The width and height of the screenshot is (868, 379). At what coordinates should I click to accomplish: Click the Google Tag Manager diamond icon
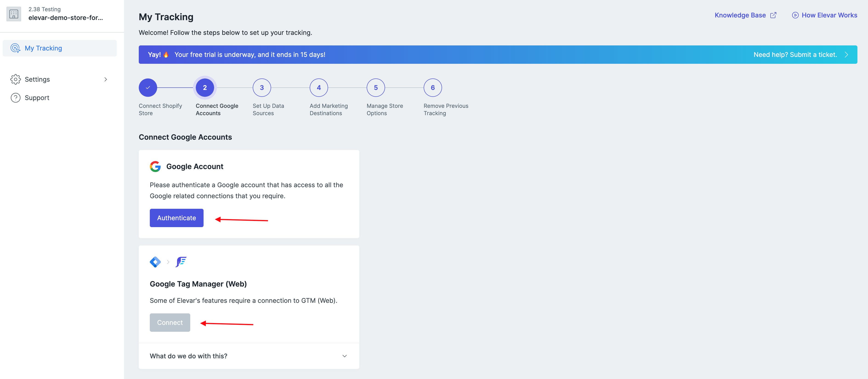click(155, 262)
